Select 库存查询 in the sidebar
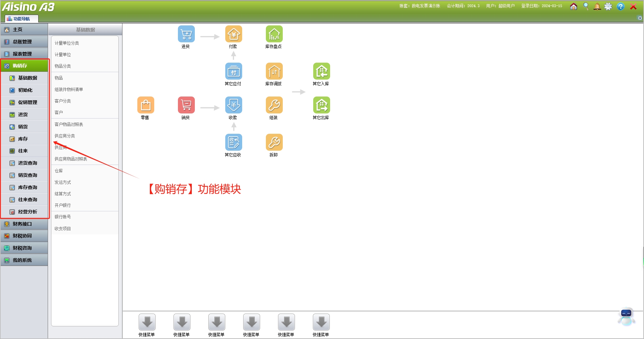The height and width of the screenshot is (339, 644). coord(27,187)
